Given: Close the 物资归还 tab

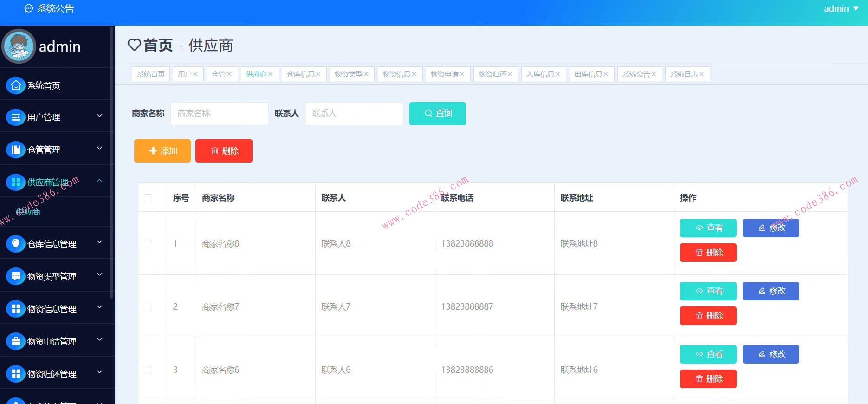Looking at the screenshot, I should tap(510, 74).
